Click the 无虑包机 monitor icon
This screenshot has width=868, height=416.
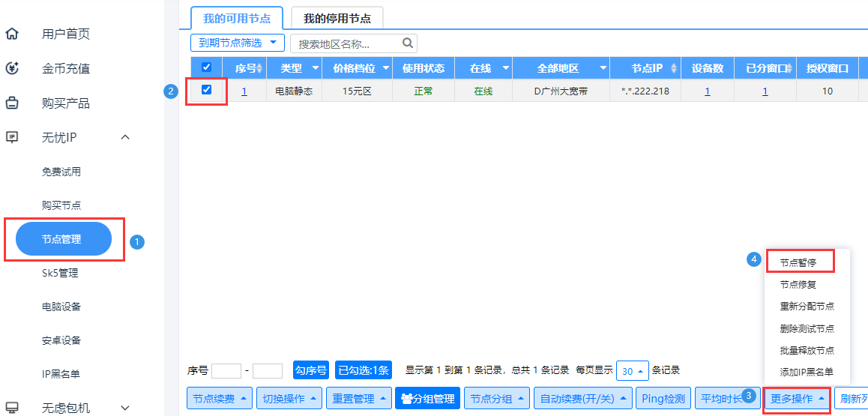[x=12, y=407]
